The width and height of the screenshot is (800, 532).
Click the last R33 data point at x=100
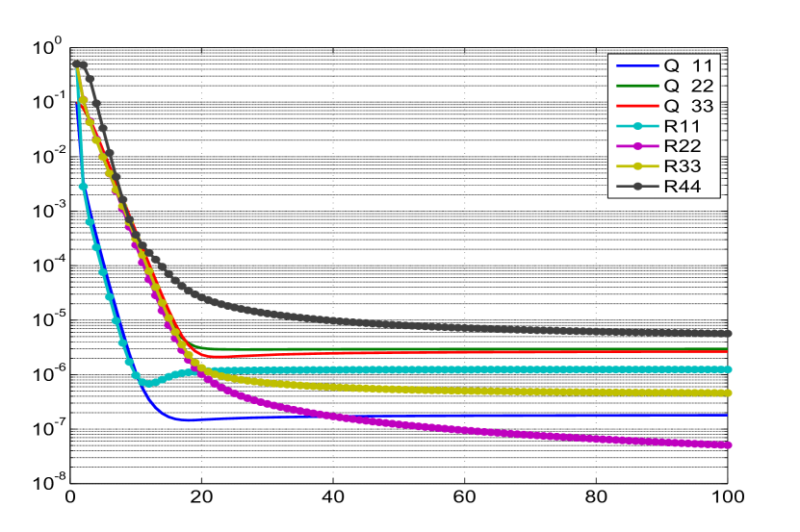pyautogui.click(x=728, y=393)
